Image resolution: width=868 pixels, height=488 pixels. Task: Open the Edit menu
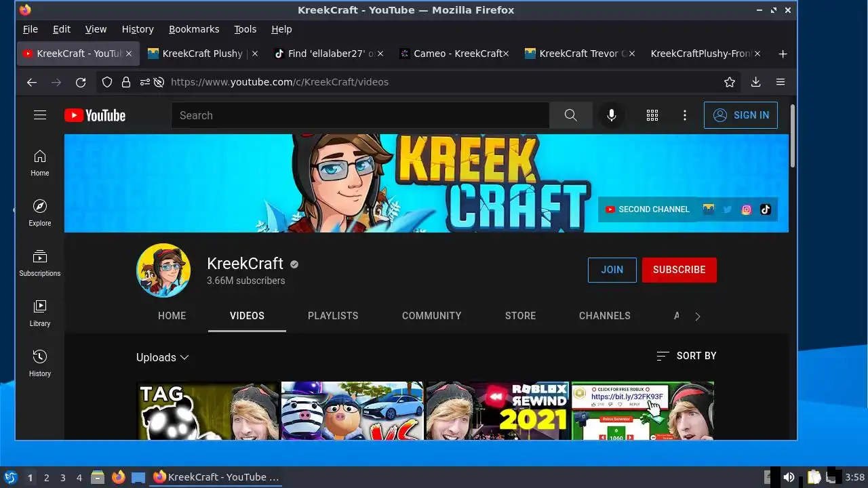(x=62, y=29)
